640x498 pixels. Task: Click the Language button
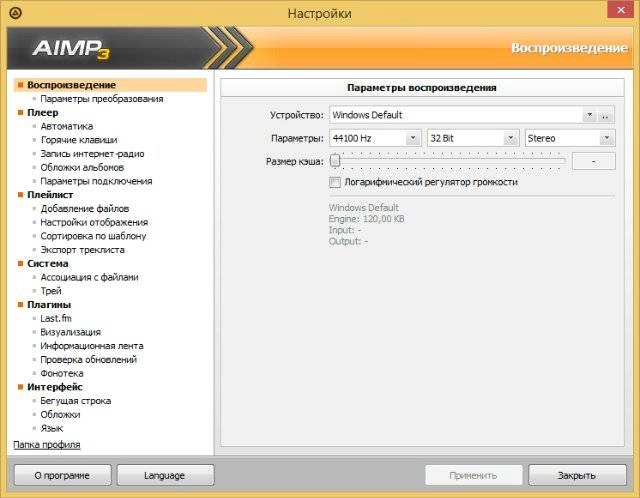coord(165,476)
